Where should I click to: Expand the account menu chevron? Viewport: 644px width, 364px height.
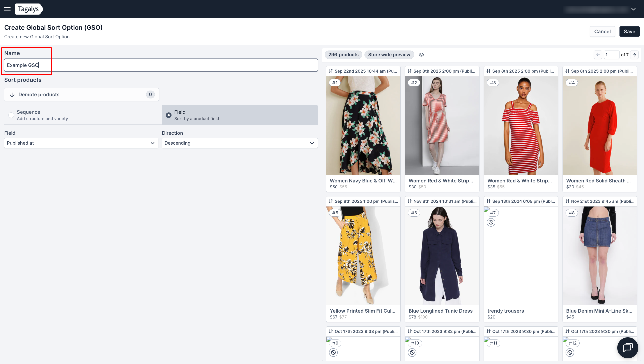[633, 9]
